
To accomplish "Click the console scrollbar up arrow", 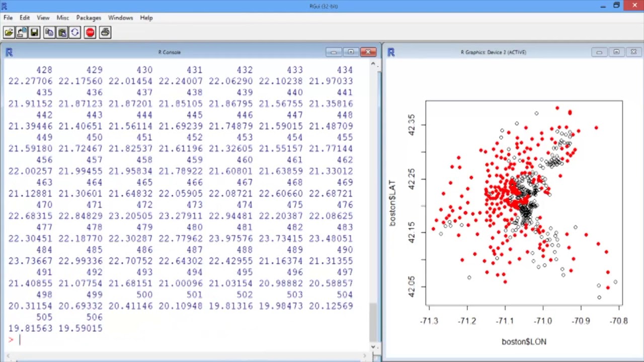I will [373, 64].
